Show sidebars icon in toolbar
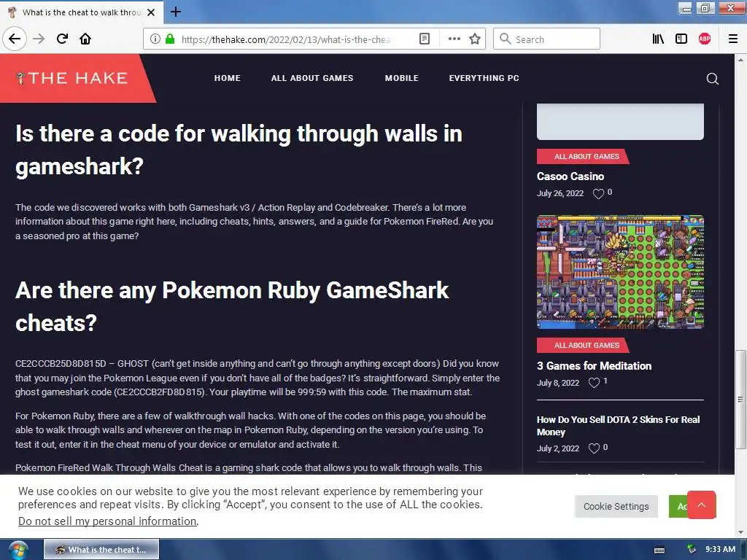Image resolution: width=747 pixels, height=560 pixels. pos(681,39)
